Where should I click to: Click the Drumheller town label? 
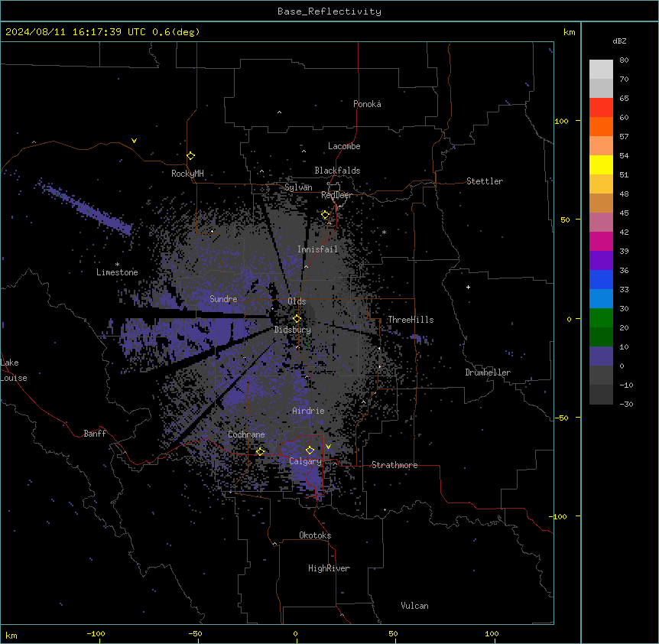click(488, 372)
